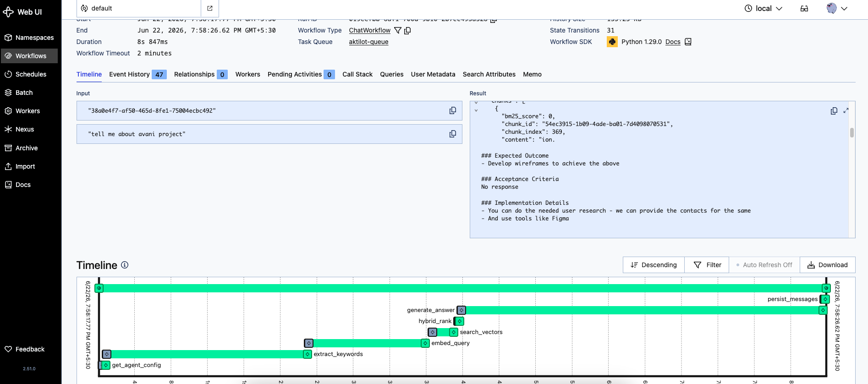Open the ChatWorkflow type link
The width and height of the screenshot is (868, 384).
point(369,30)
